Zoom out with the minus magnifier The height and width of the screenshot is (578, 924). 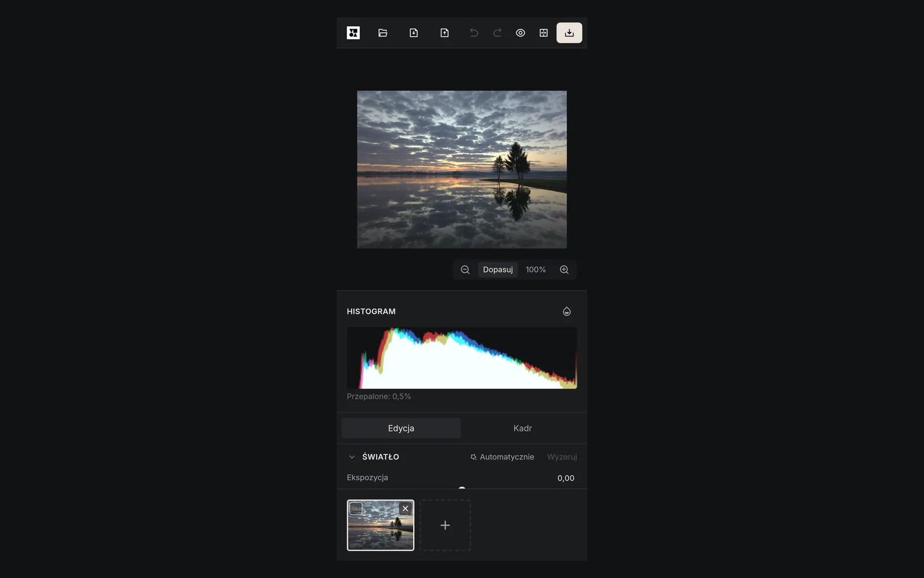point(465,269)
